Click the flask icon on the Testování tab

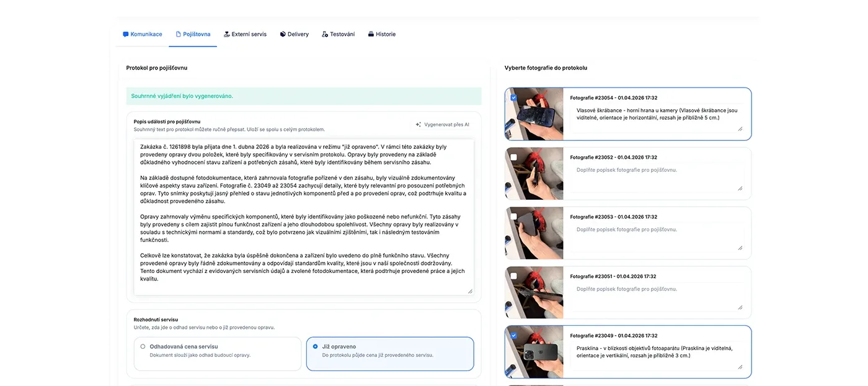[324, 34]
